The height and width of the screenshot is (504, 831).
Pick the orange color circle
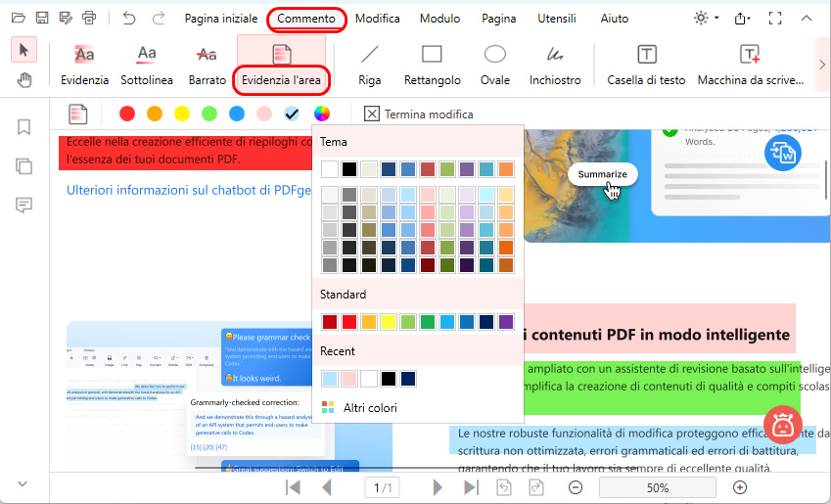coord(155,114)
